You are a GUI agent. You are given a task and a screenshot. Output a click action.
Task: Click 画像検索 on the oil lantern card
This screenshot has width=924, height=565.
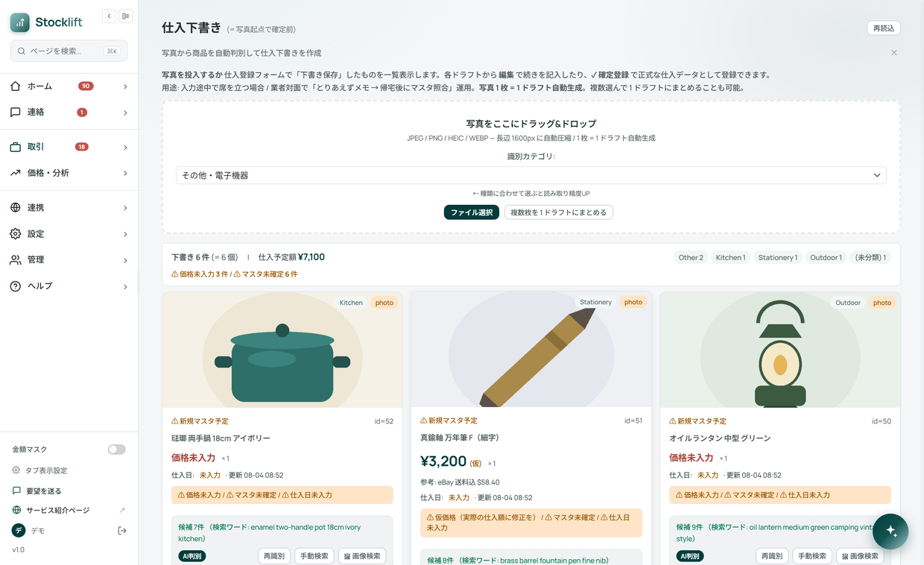coord(860,556)
